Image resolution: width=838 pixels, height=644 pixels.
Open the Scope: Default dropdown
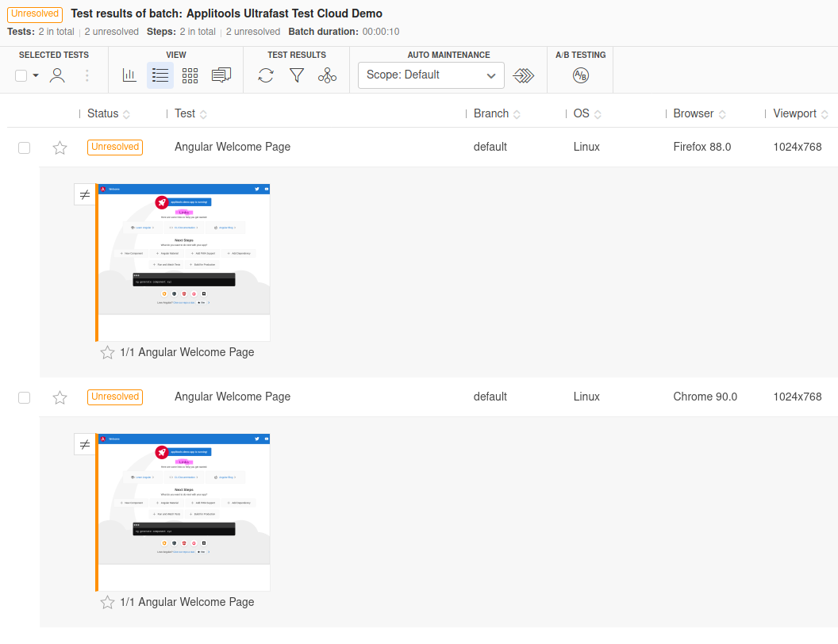pyautogui.click(x=431, y=75)
